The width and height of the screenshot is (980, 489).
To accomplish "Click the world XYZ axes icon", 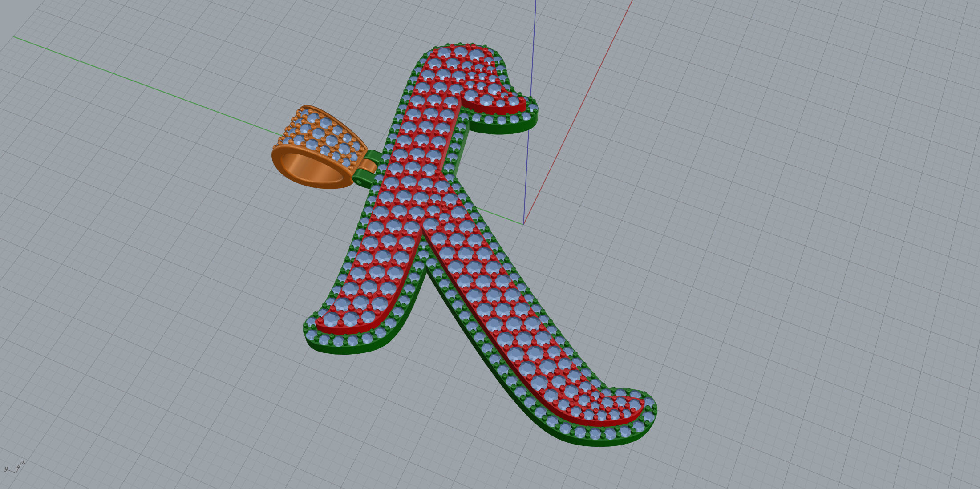I will point(14,467).
